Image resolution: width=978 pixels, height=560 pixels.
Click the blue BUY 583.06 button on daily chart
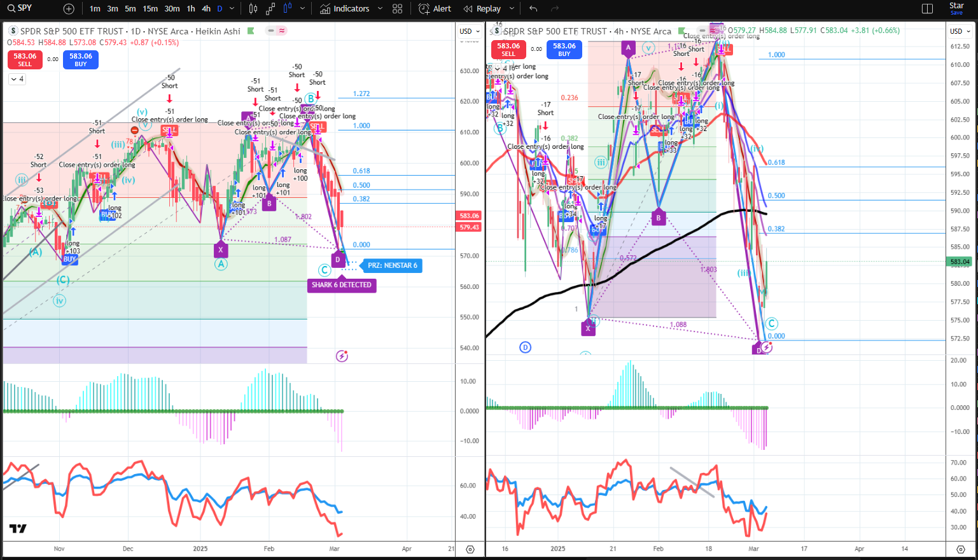point(81,59)
